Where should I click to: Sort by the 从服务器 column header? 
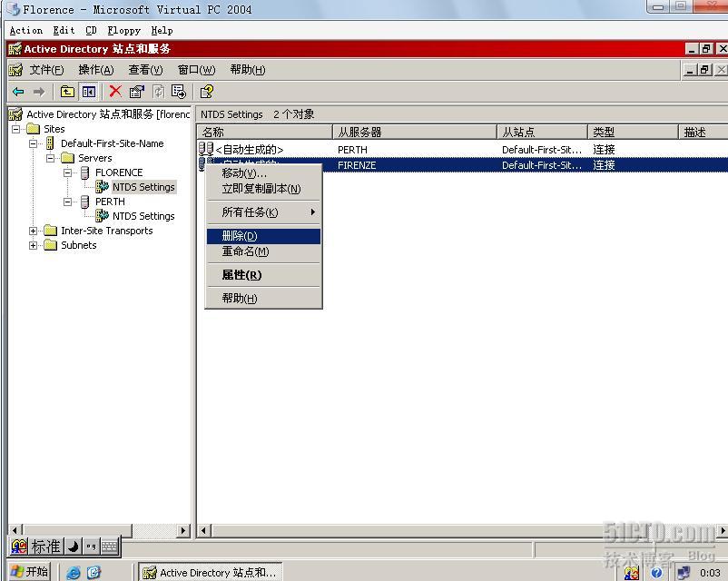click(415, 133)
